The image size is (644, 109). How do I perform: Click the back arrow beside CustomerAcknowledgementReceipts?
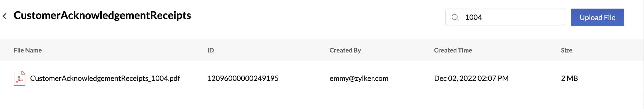(5, 16)
